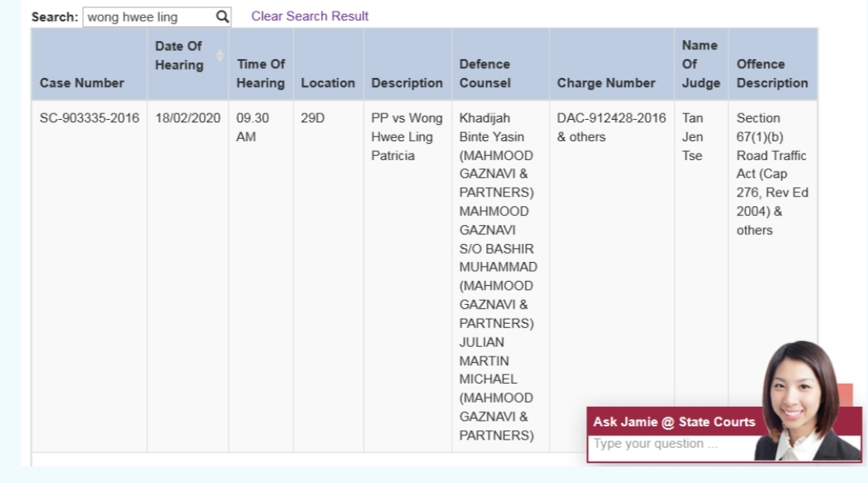The width and height of the screenshot is (868, 483).
Task: Click the Offence Description column header
Action: pyautogui.click(x=773, y=64)
